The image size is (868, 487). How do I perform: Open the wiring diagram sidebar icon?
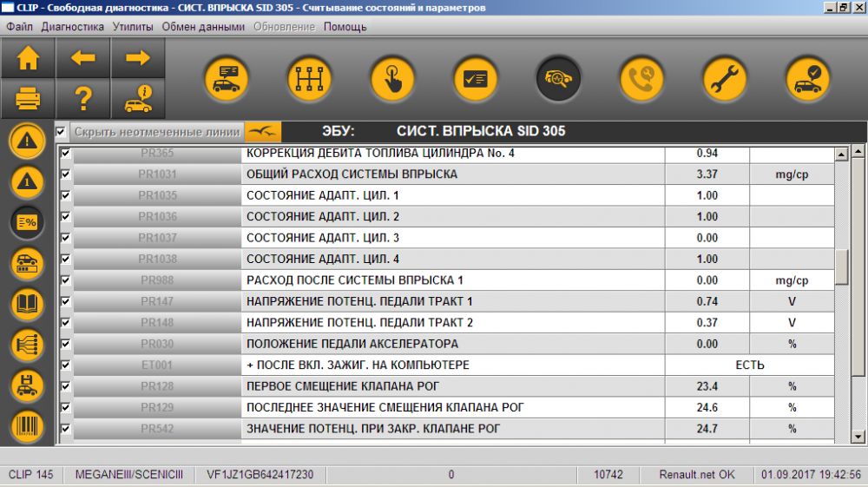[x=27, y=346]
